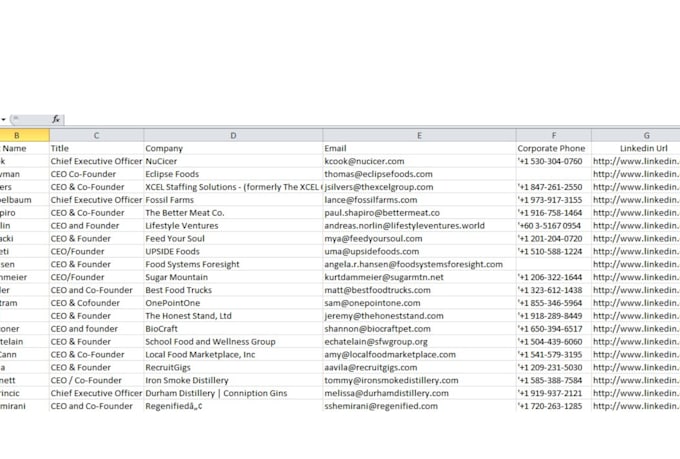680x459 pixels.
Task: Select phone +1 918-289-8449
Action: [x=554, y=316]
